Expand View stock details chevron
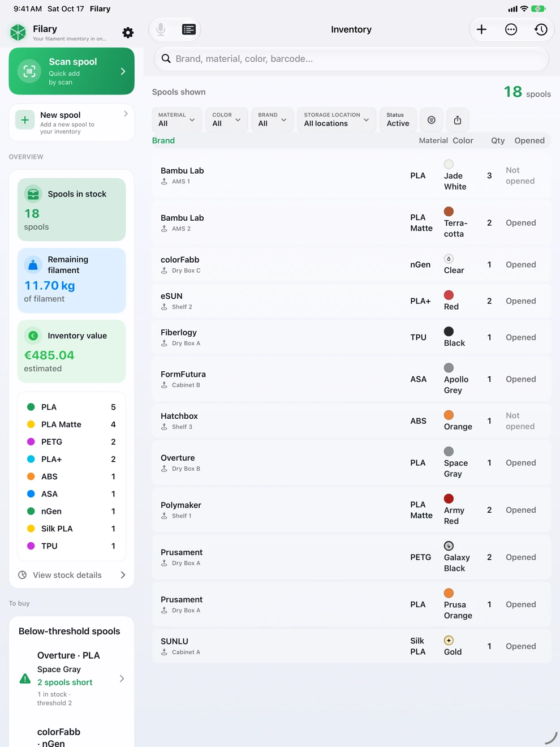Screen dimensions: 560x747 123,575
